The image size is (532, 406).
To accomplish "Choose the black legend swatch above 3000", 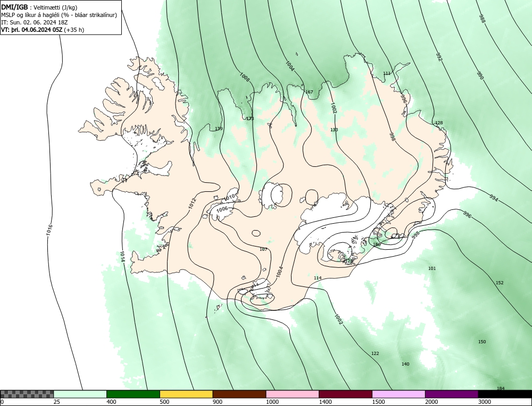I will coord(505,394).
